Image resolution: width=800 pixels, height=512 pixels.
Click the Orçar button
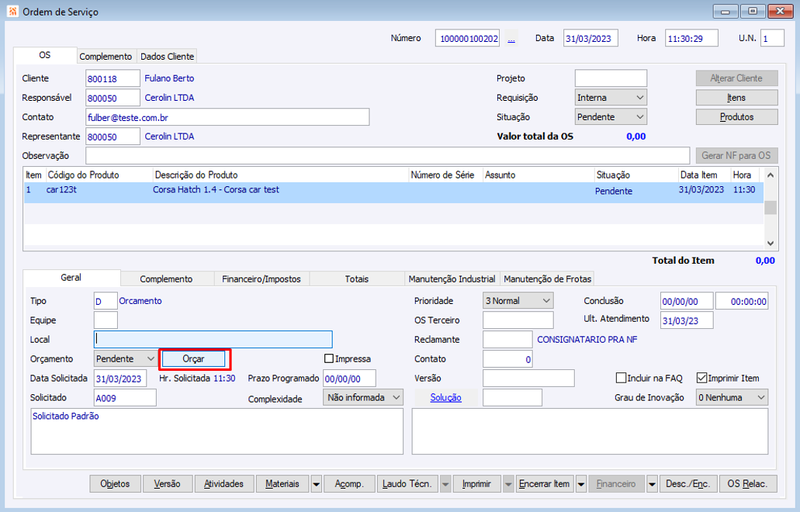click(193, 359)
